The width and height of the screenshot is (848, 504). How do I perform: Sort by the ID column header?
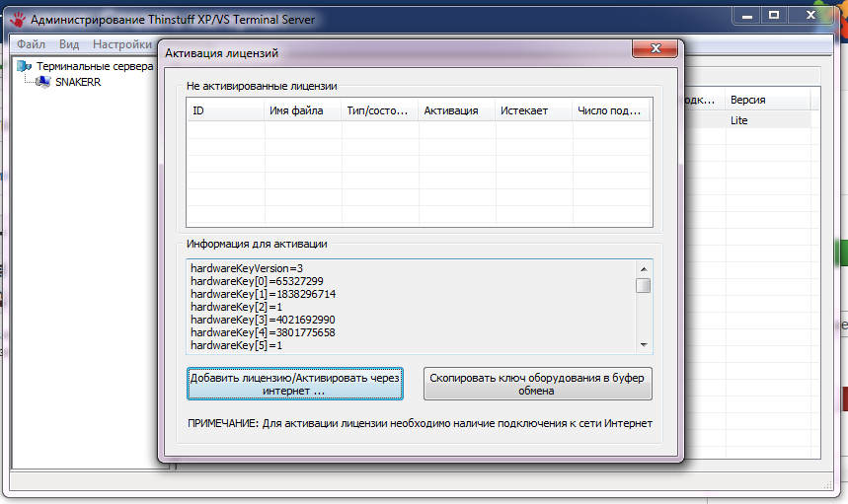click(225, 110)
